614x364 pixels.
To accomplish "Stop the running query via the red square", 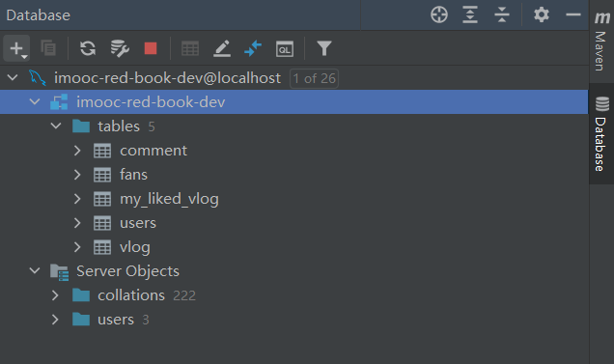I will (151, 48).
